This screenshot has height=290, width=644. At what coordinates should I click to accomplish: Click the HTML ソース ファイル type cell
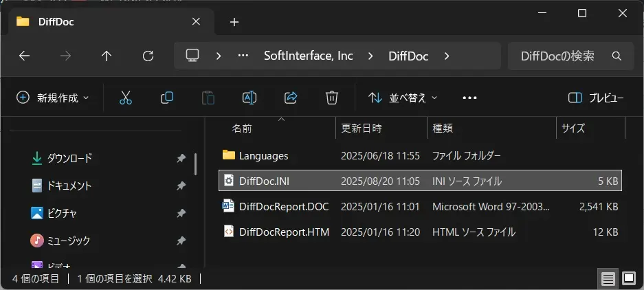pos(474,232)
